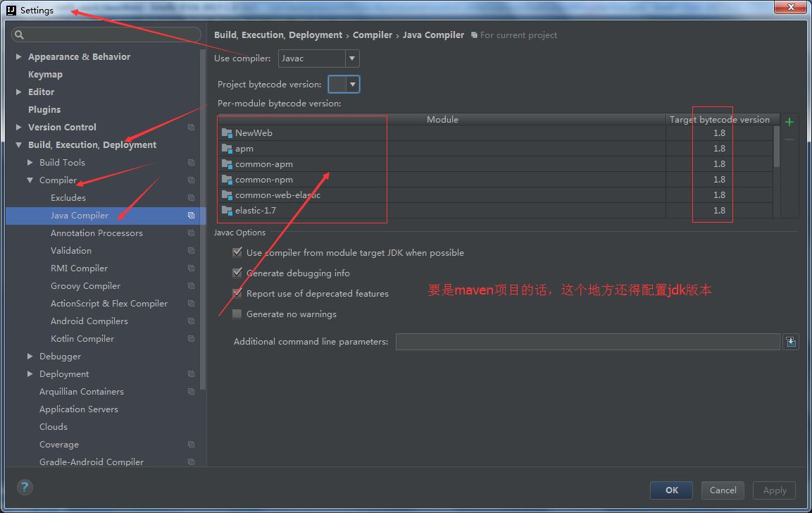Screen dimensions: 812x513
Task: Click project-level icon beside Excludes
Action: tap(191, 197)
